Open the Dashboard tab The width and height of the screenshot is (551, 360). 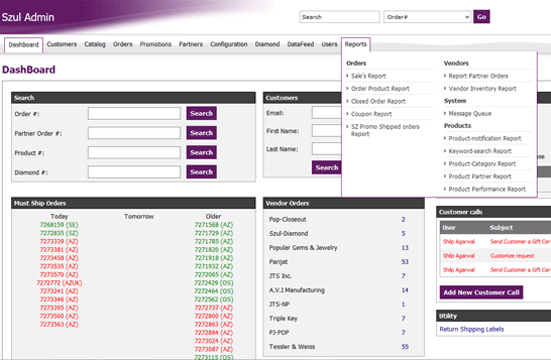(24, 45)
